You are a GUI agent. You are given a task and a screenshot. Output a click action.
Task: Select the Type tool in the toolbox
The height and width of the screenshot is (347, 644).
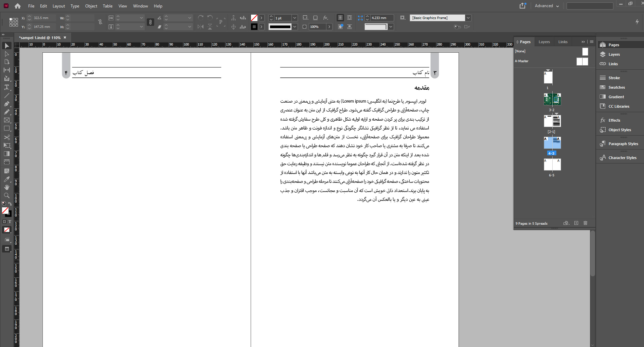point(6,87)
